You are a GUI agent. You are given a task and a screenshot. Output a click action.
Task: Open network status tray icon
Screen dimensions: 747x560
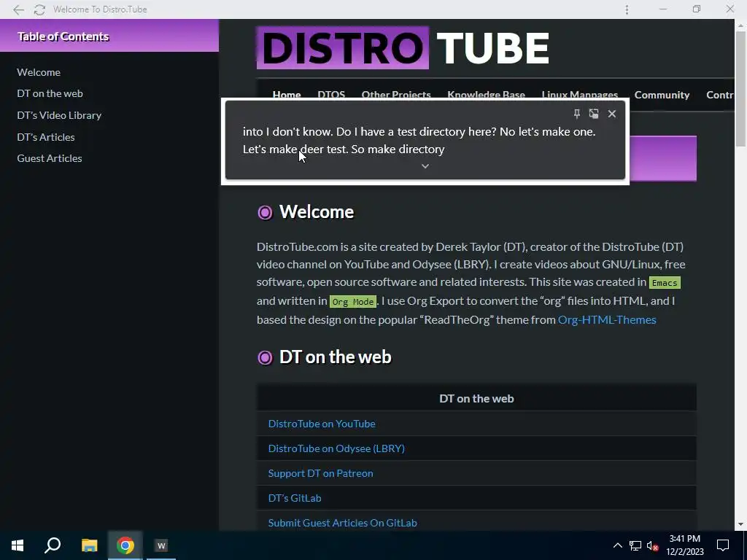[635, 545]
